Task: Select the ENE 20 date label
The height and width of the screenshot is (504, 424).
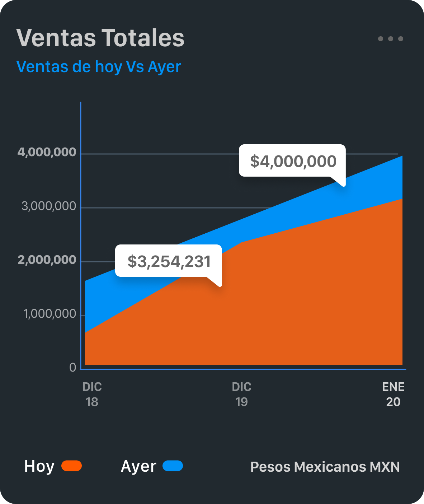Action: point(393,394)
